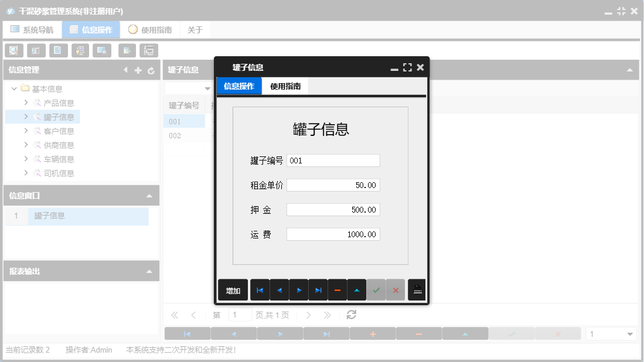This screenshot has height=362, width=644.
Task: Confirm changes with the green check icon
Action: pos(376,289)
